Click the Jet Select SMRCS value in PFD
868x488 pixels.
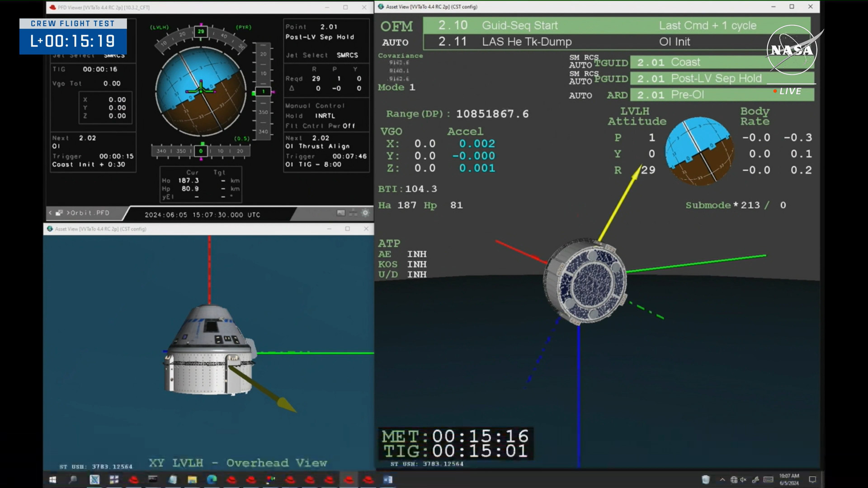point(347,55)
